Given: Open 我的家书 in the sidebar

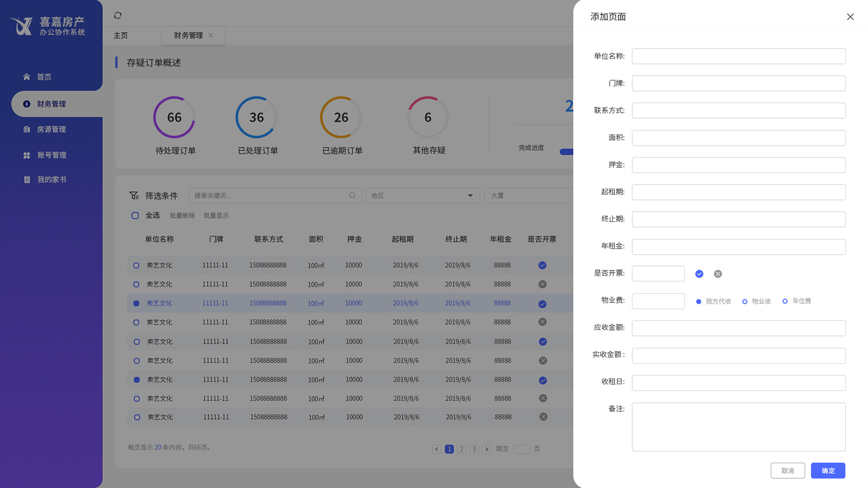Looking at the screenshot, I should 51,180.
